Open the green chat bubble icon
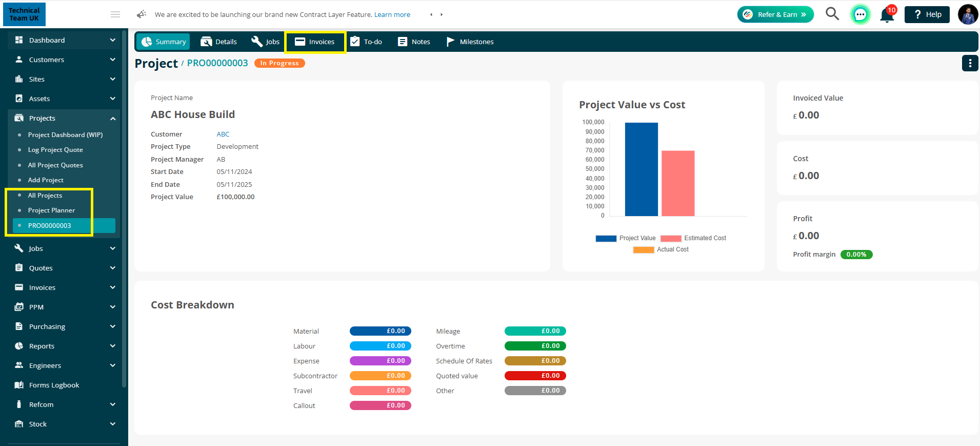980x446 pixels. pos(861,14)
